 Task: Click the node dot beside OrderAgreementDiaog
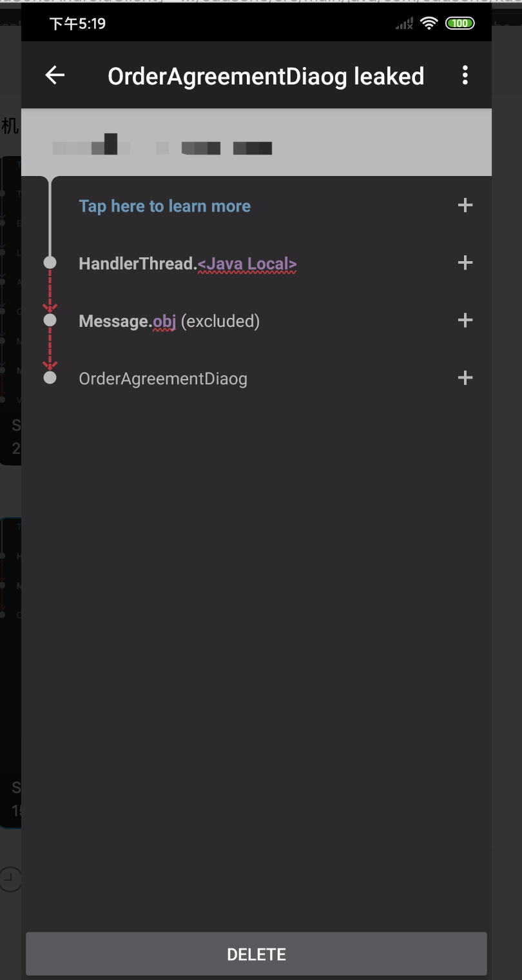(50, 377)
